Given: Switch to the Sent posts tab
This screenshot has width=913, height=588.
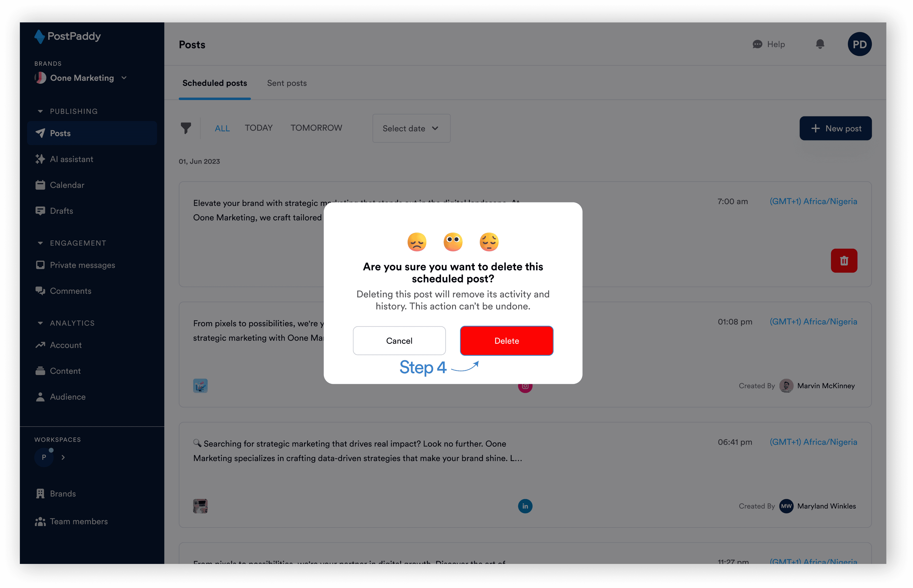Looking at the screenshot, I should (287, 83).
